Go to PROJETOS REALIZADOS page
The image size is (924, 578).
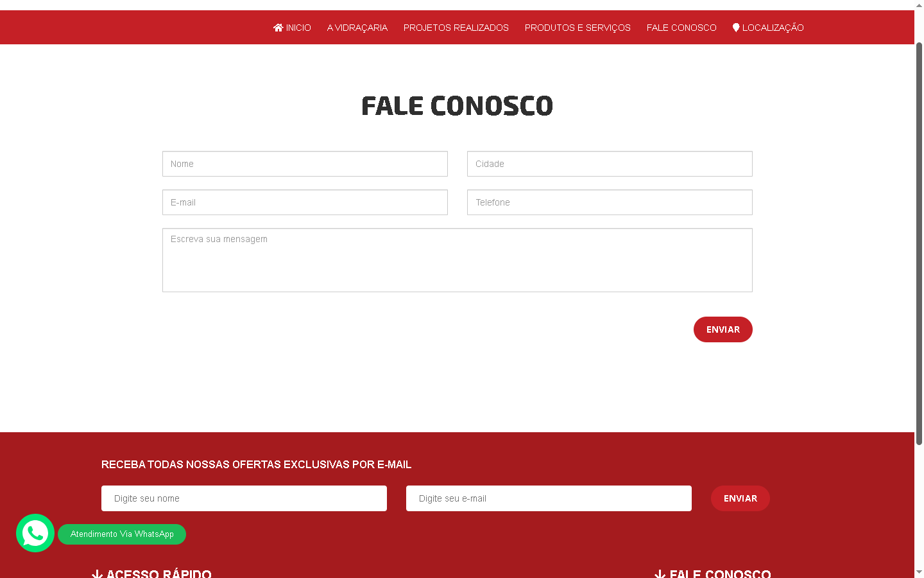pos(456,28)
